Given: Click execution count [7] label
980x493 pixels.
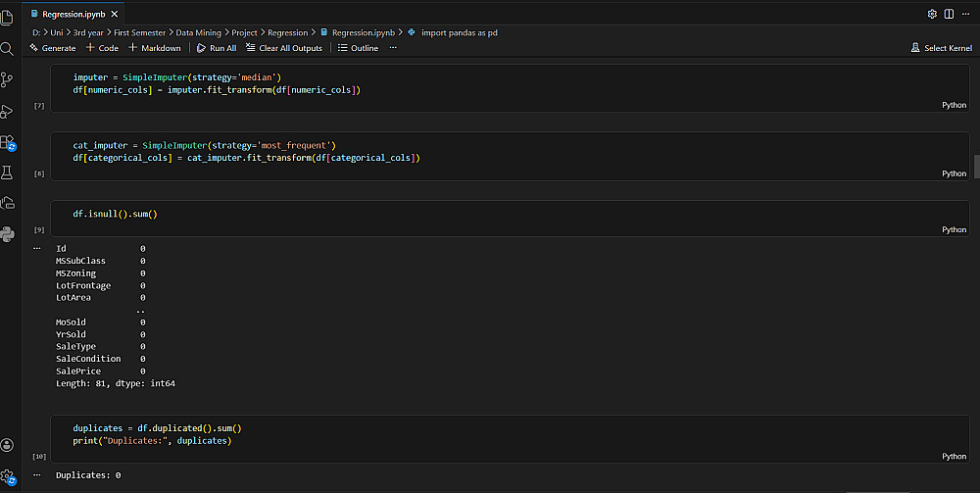Looking at the screenshot, I should 39,106.
